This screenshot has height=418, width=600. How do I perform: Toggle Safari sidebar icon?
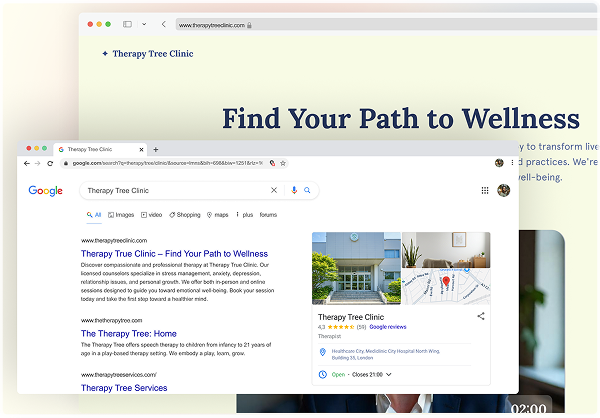pyautogui.click(x=127, y=24)
